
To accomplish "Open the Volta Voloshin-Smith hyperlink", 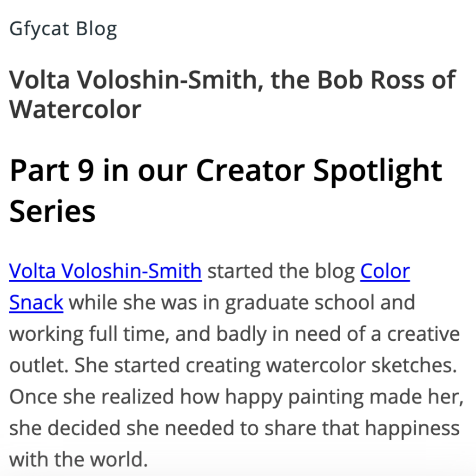I will click(x=106, y=271).
